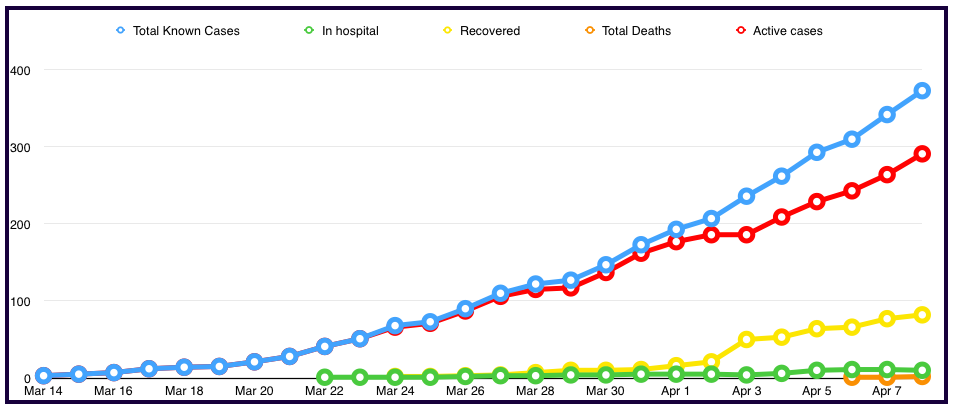This screenshot has height=406, width=955.
Task: Click the last blue Total Known Cases point
Action: coord(922,91)
